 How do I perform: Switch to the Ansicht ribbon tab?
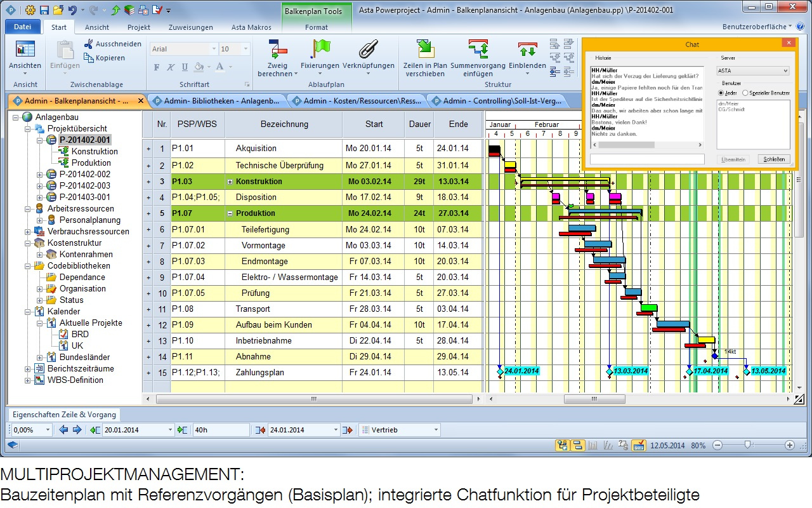[x=97, y=27]
